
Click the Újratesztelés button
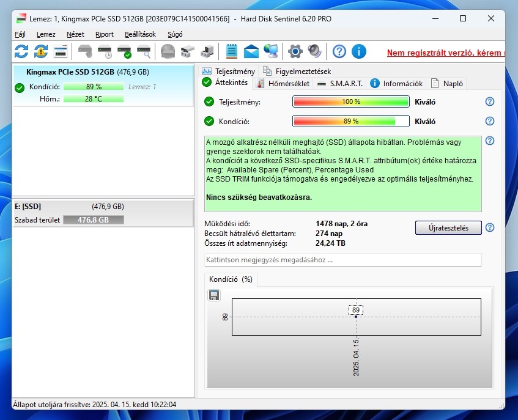pos(448,228)
